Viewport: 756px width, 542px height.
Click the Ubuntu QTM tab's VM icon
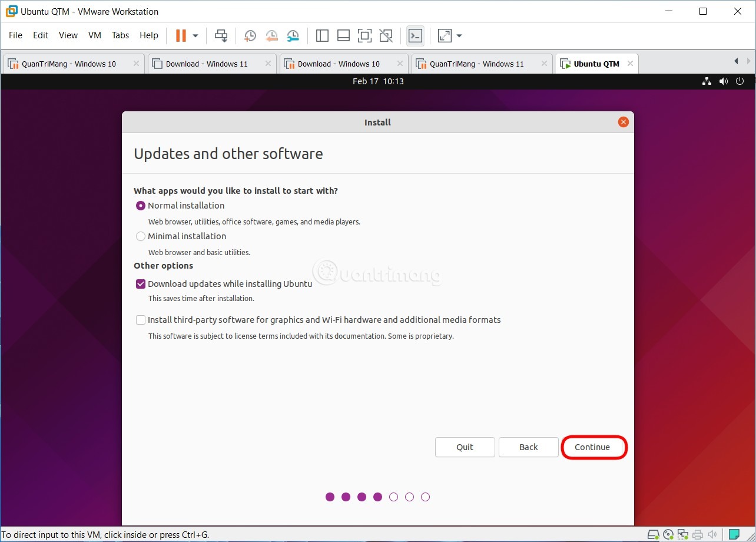point(565,64)
